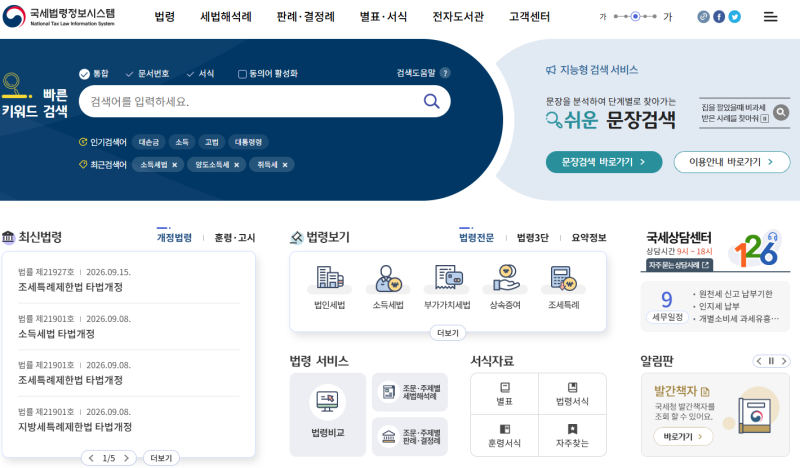The image size is (800, 468).
Task: Adjust font size slider middle handle
Action: (x=635, y=16)
